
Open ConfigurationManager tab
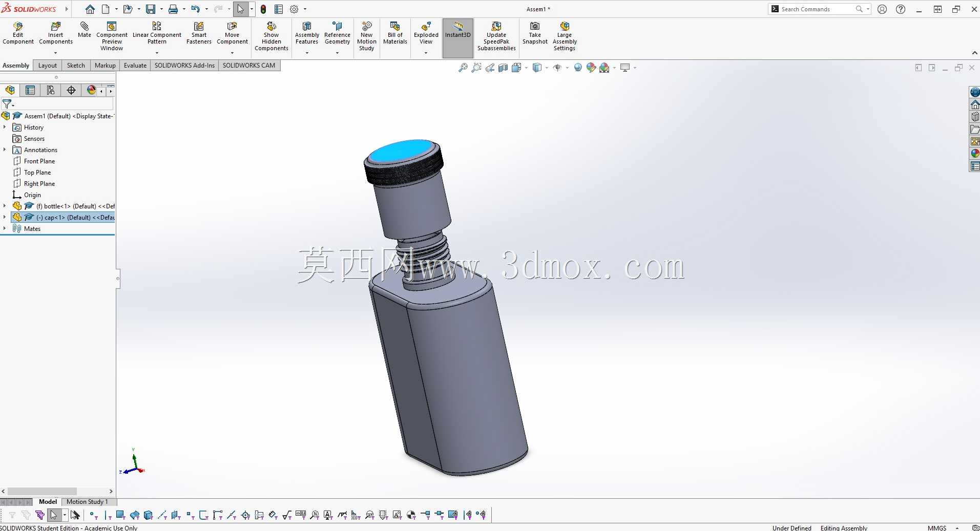point(51,90)
